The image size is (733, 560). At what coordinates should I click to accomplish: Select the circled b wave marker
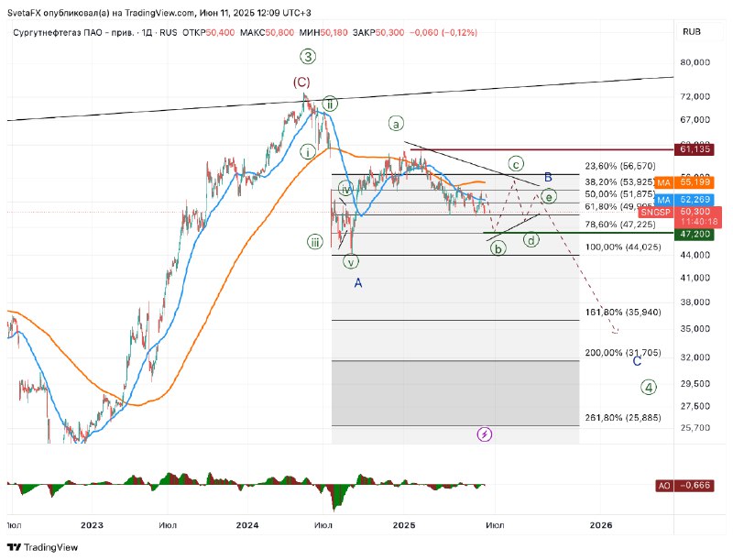tap(498, 248)
